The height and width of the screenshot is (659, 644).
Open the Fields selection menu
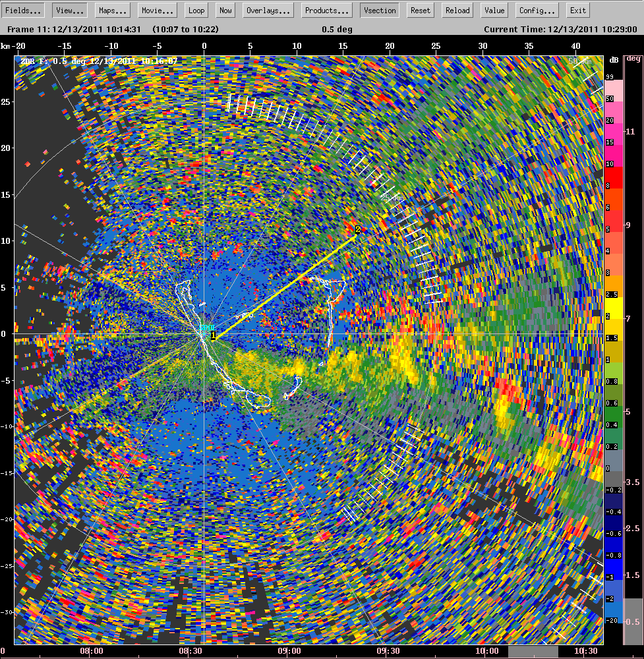coord(22,10)
